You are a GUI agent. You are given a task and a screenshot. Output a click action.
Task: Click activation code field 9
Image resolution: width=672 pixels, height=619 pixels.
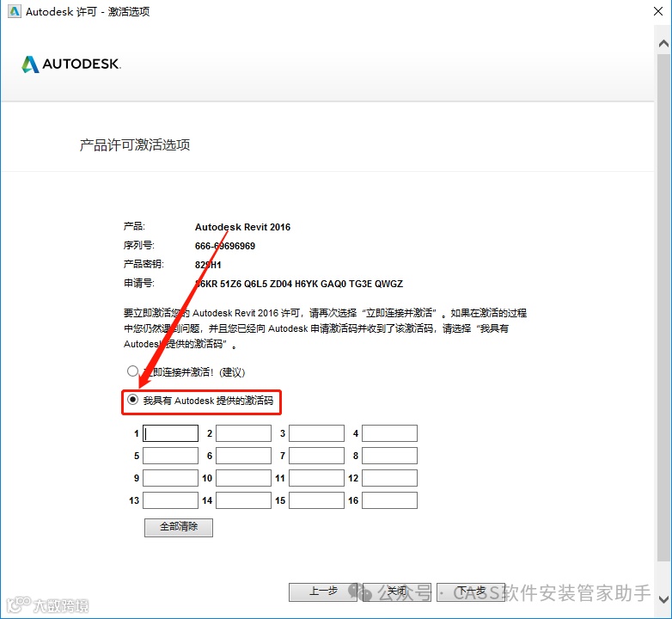point(170,478)
